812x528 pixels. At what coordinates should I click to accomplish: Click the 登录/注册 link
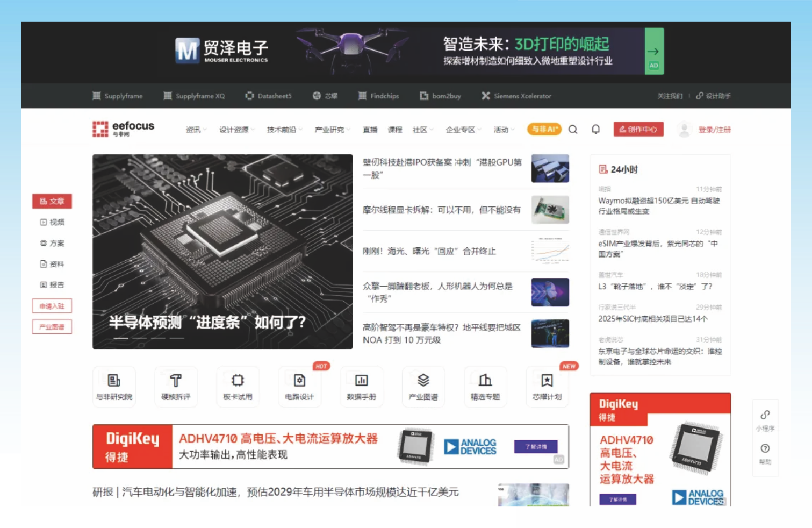(x=714, y=130)
